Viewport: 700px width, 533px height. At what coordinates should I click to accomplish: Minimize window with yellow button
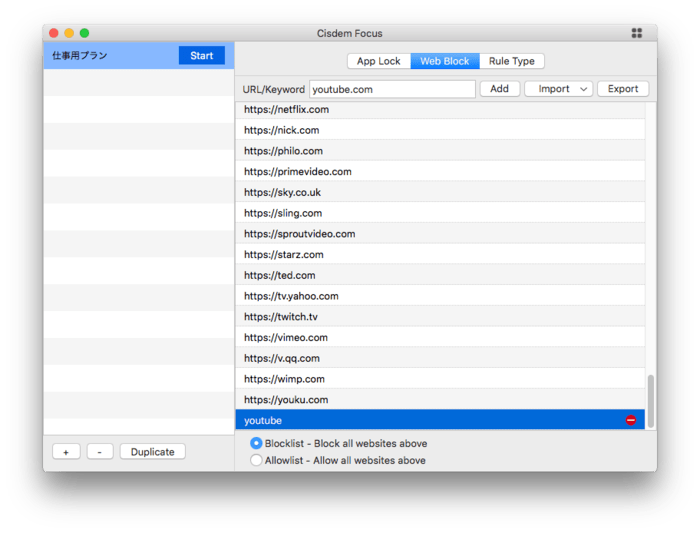[69, 33]
